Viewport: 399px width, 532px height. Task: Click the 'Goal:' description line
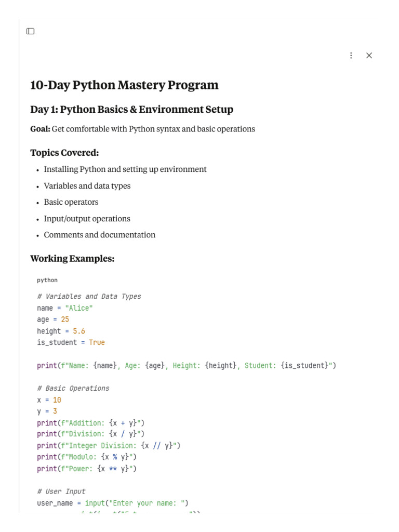click(142, 129)
